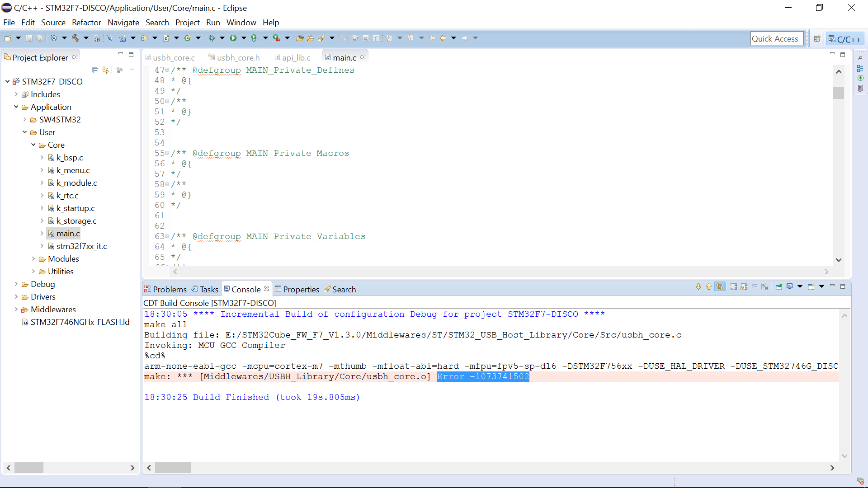Switch to usbh_core.c editor tab
The height and width of the screenshot is (488, 868).
coord(174,58)
